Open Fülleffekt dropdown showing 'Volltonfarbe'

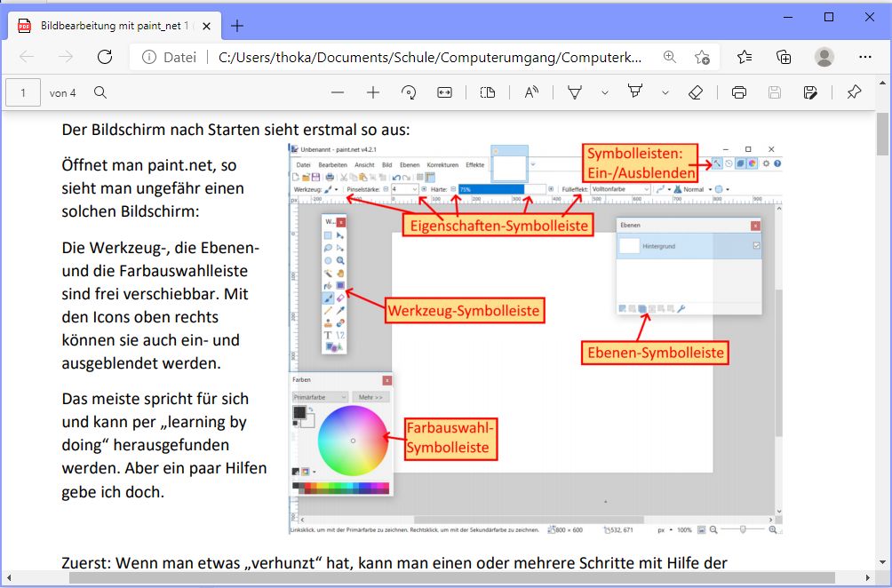coord(620,189)
